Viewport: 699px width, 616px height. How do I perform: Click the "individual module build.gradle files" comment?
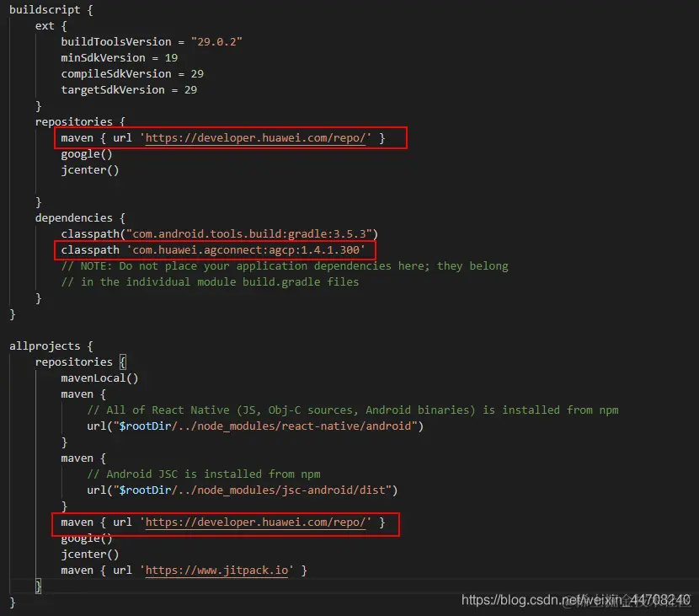click(x=210, y=282)
